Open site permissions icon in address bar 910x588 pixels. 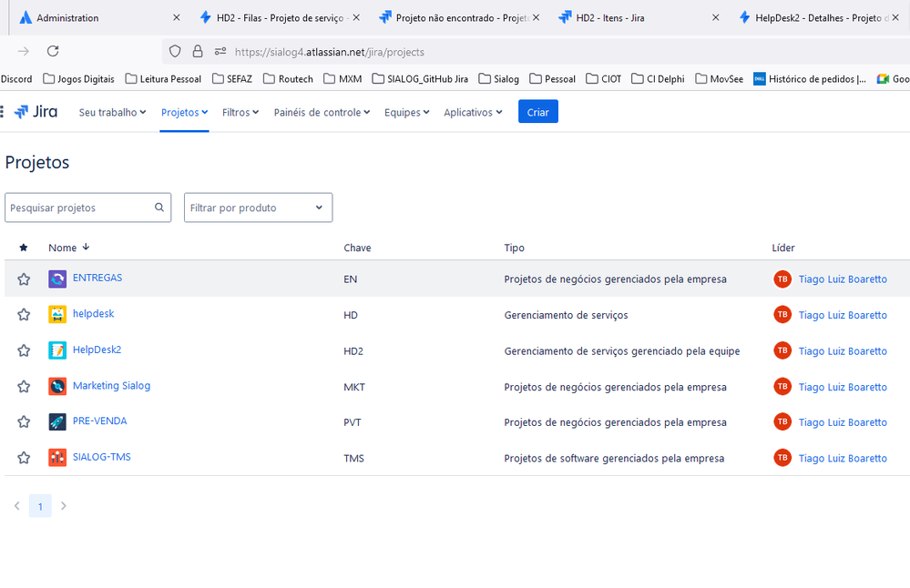pos(220,52)
